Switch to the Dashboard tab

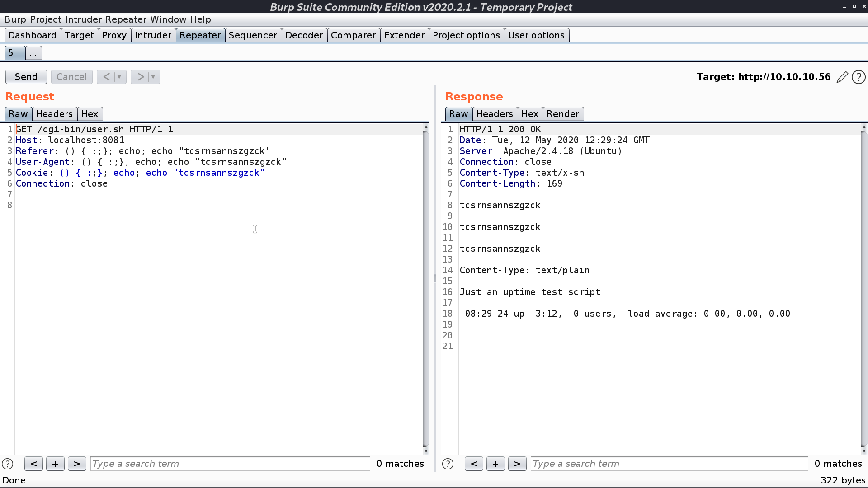pos(33,35)
